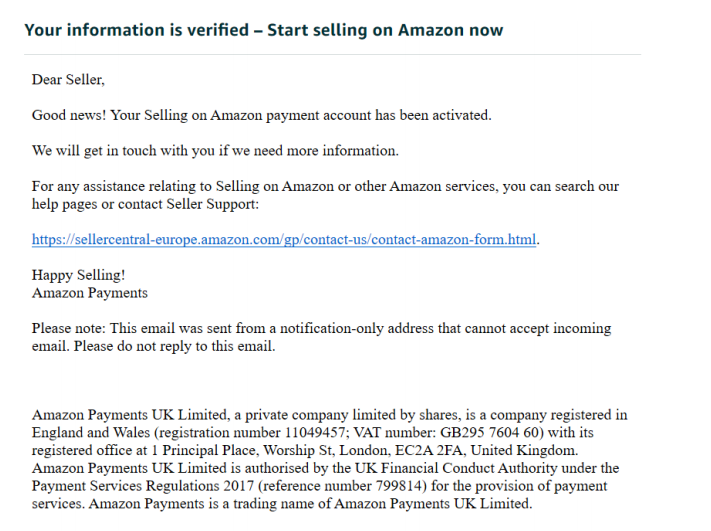711x531 pixels.
Task: Click the 'trading name of Amazon Payments' sentence
Action: (311, 503)
